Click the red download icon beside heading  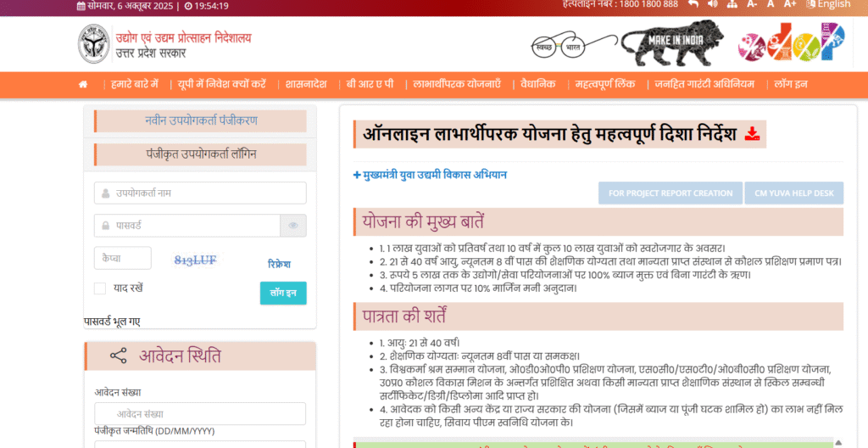click(x=752, y=134)
